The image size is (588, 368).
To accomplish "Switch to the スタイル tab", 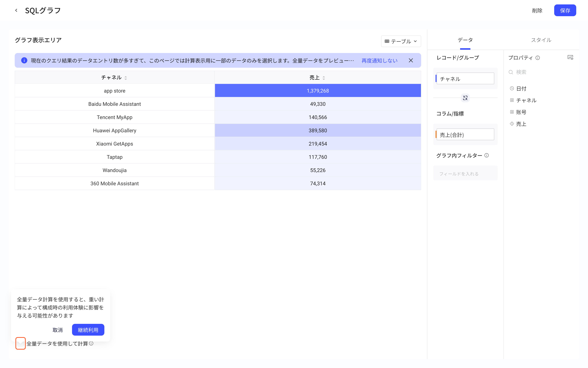I will (x=541, y=40).
